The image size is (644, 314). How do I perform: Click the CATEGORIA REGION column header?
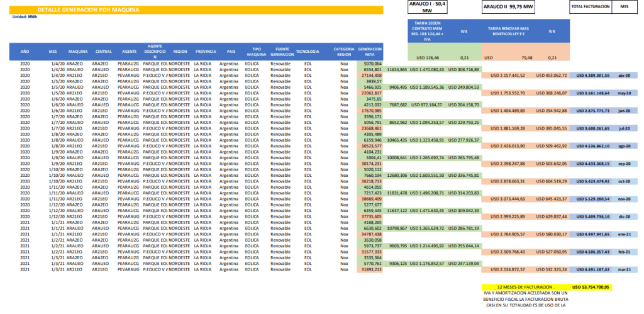pyautogui.click(x=344, y=52)
